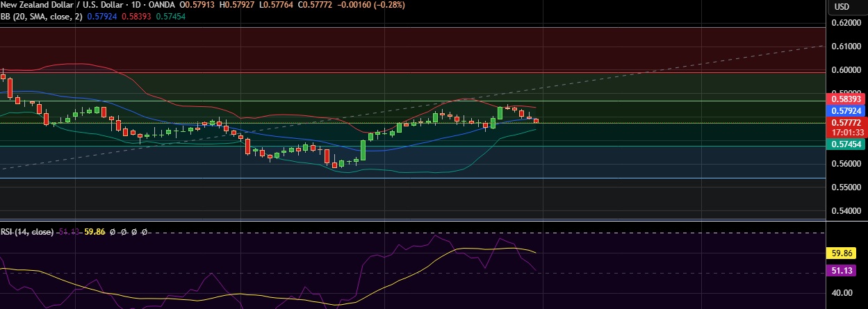Select the RSI (14, close) indicator legend
The width and height of the screenshot is (868, 309).
[26, 232]
